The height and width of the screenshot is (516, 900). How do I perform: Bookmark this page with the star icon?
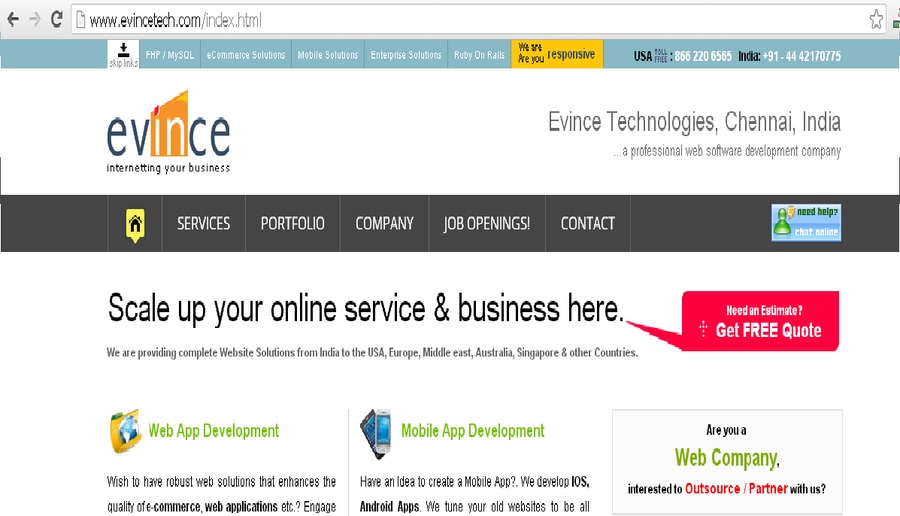876,20
